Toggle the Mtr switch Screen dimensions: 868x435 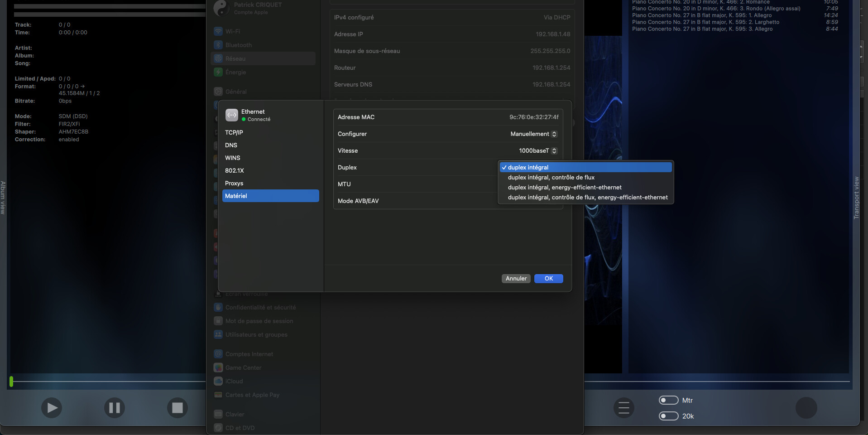pos(668,400)
